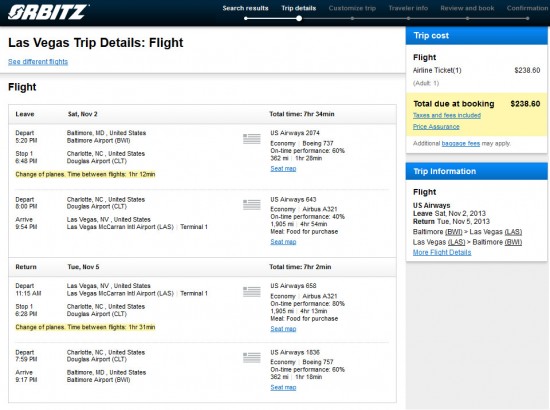Open the Price Assurance link

click(x=436, y=127)
